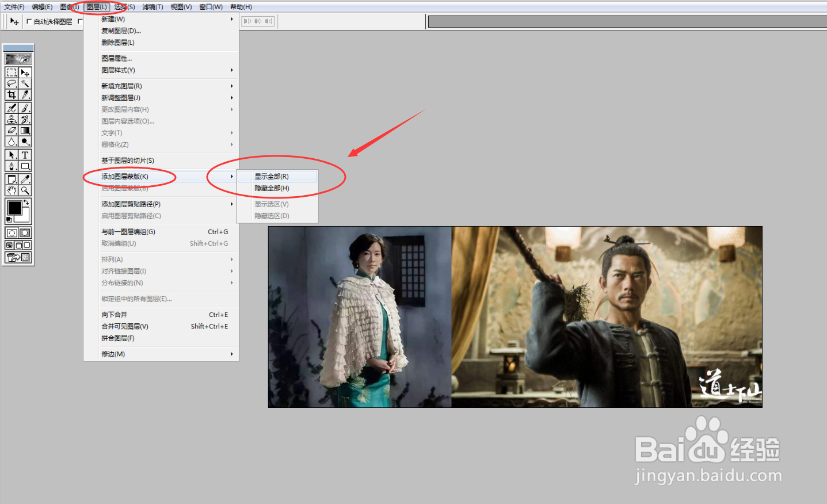Open the 滤镜(T) menu
827x504 pixels.
click(153, 7)
